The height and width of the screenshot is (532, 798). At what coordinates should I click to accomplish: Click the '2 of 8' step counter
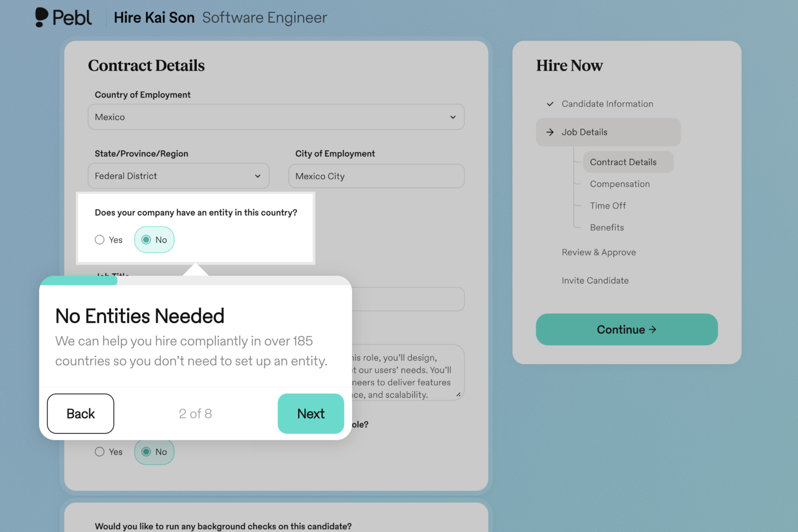(195, 413)
